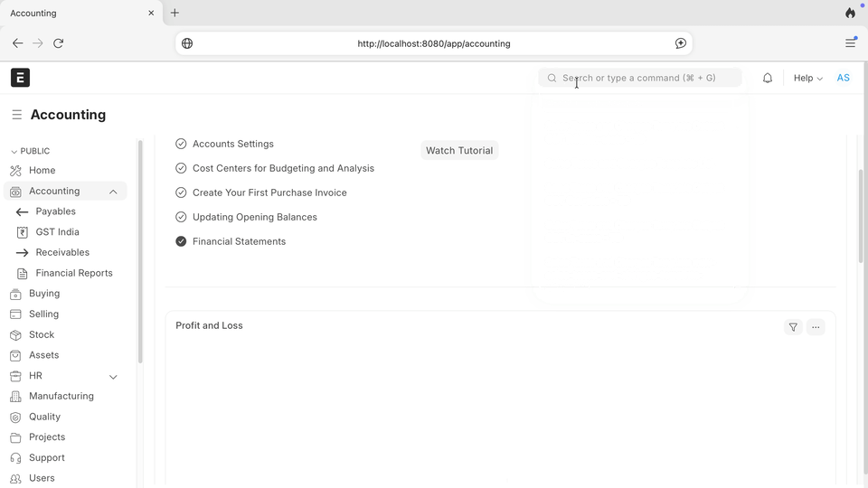Open the ellipsis menu on Profit and Loss
The height and width of the screenshot is (488, 868).
pos(816,327)
